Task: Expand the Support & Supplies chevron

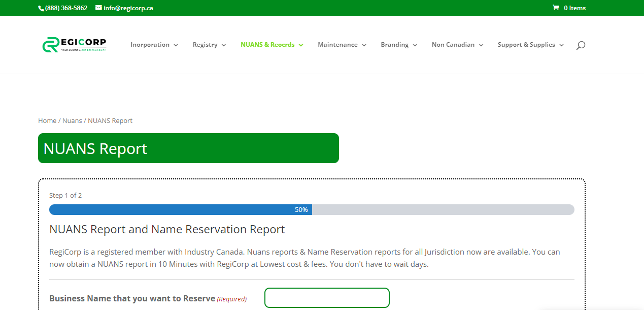Action: click(x=562, y=45)
